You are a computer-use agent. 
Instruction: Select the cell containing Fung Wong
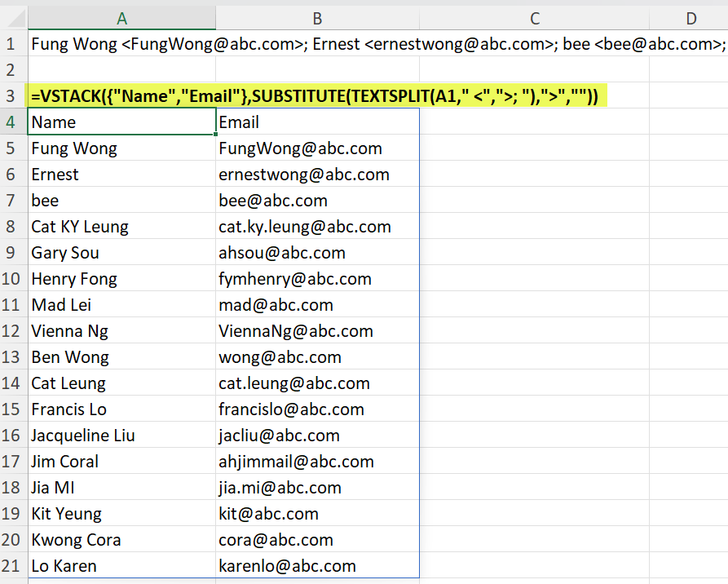point(121,148)
